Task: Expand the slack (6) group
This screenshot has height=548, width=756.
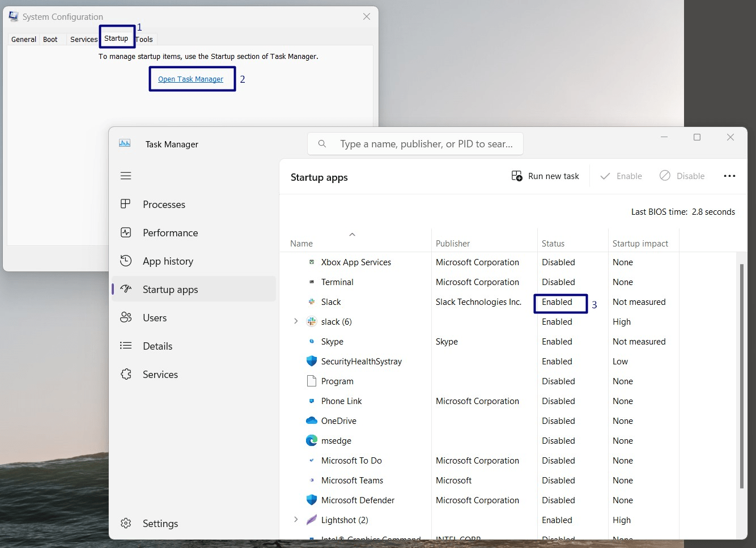Action: click(296, 321)
